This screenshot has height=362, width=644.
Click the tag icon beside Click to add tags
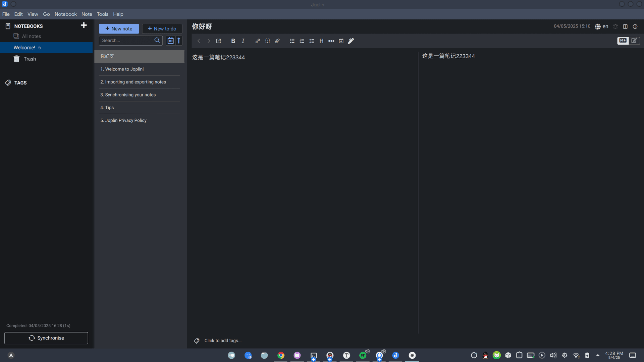click(x=197, y=341)
